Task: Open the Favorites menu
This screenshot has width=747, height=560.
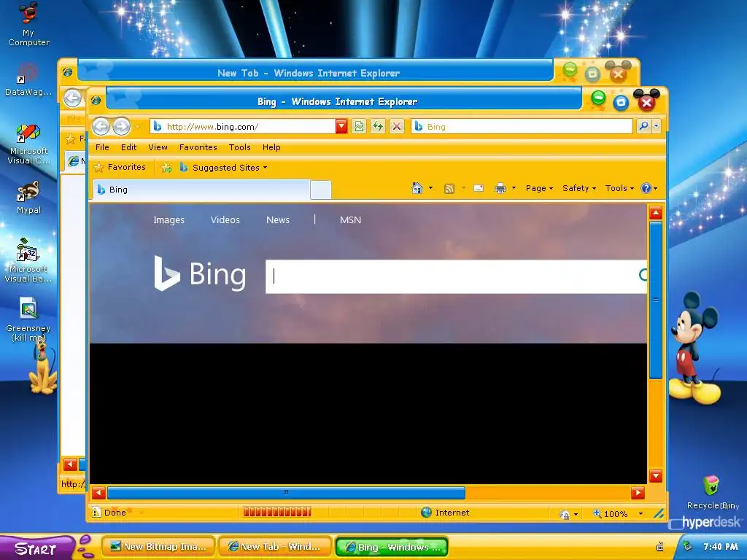Action: pyautogui.click(x=198, y=147)
